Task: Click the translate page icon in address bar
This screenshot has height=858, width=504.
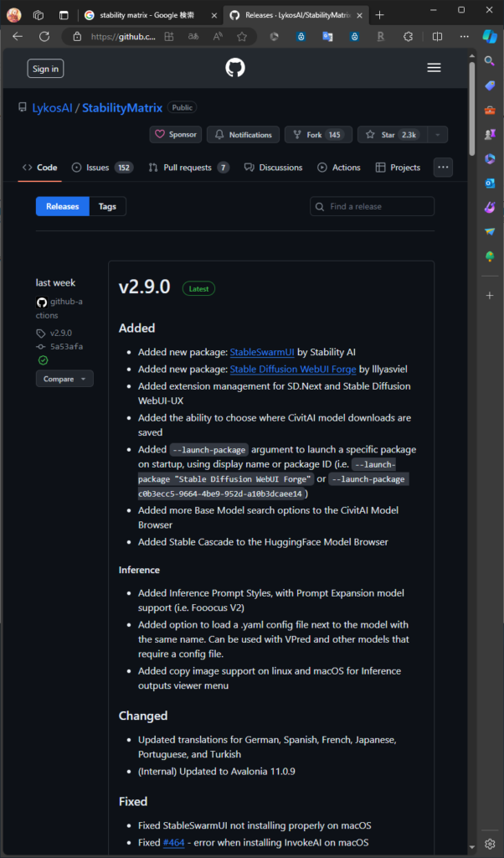Action: pyautogui.click(x=193, y=37)
